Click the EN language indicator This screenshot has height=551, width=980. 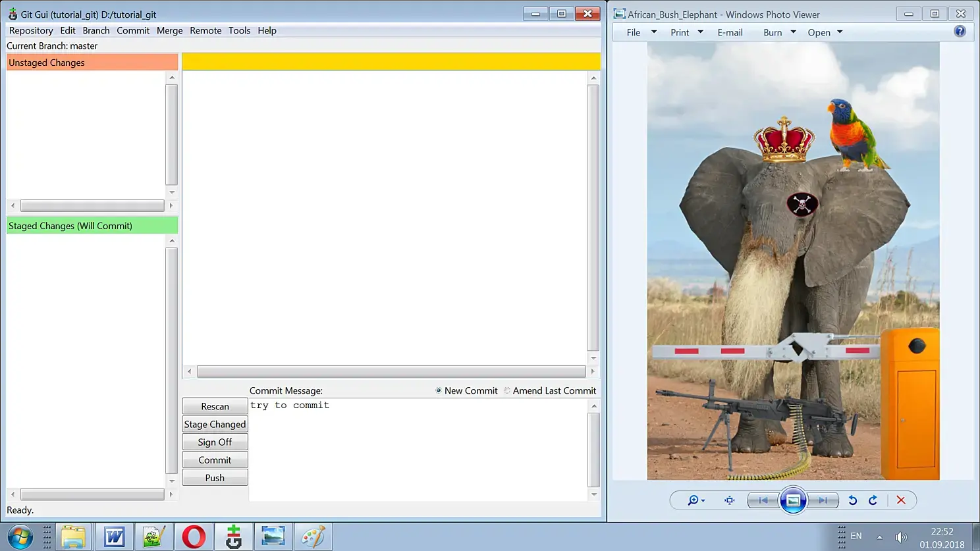point(856,536)
